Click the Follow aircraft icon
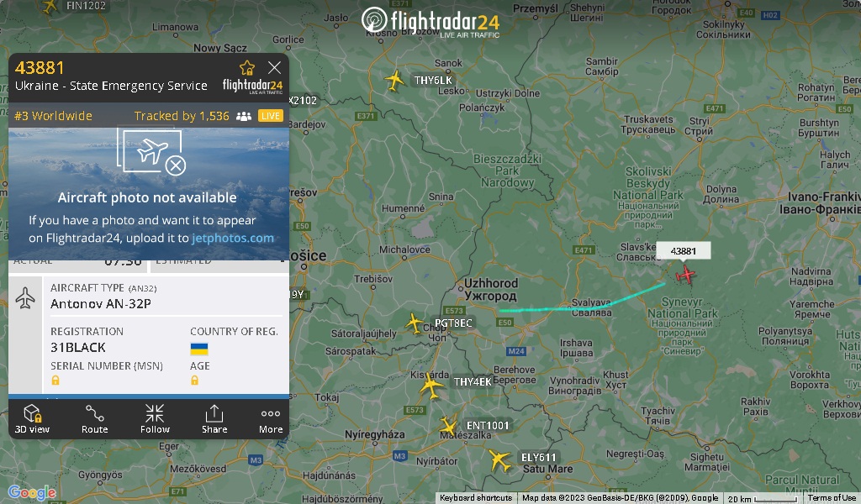Image resolution: width=861 pixels, height=504 pixels. [155, 419]
